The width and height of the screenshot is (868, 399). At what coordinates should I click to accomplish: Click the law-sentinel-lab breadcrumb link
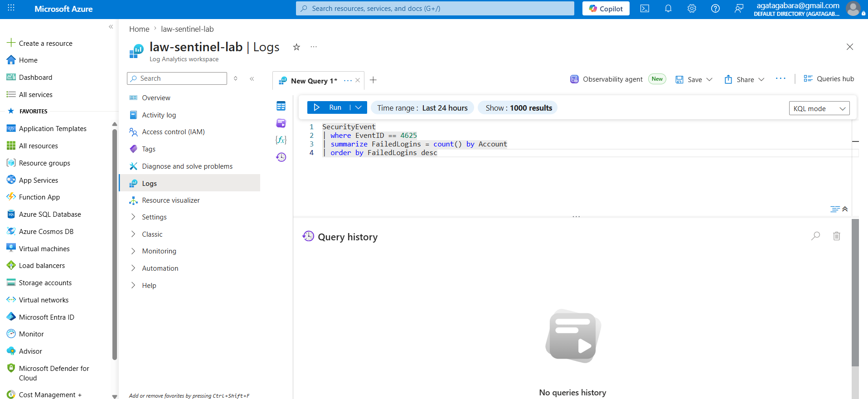[187, 29]
